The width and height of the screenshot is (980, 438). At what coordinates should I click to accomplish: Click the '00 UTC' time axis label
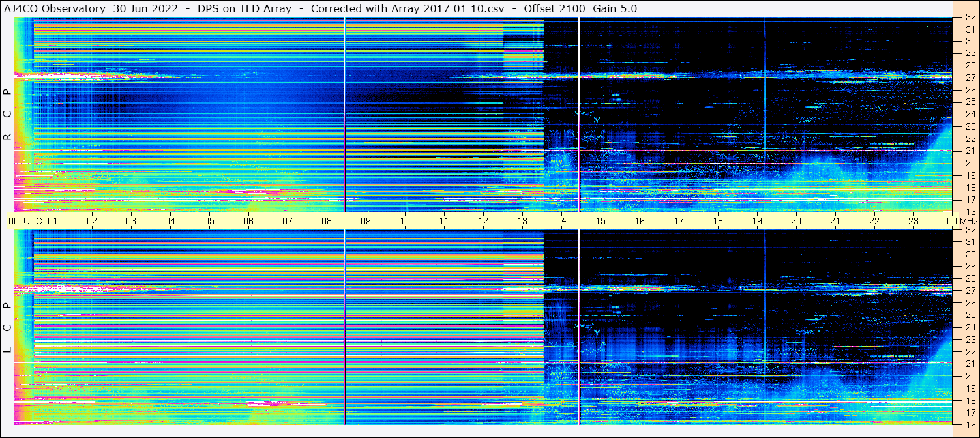coord(25,221)
